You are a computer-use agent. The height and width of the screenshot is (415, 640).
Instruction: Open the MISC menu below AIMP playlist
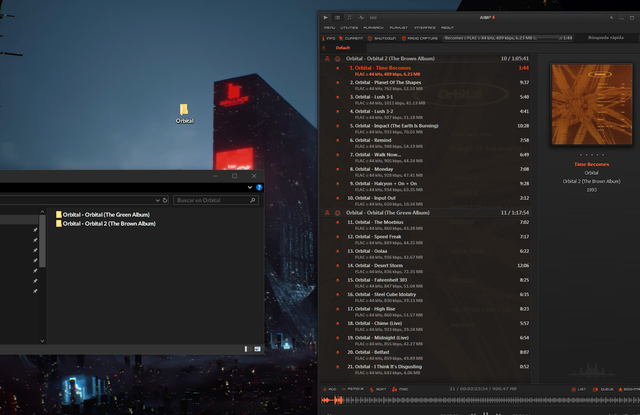pyautogui.click(x=400, y=389)
